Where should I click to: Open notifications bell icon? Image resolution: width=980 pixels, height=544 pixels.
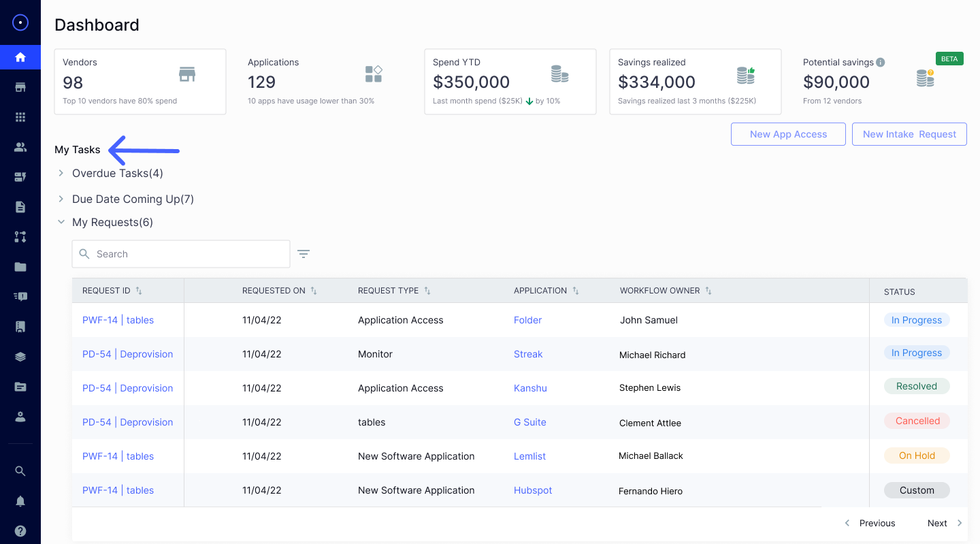[x=20, y=501]
